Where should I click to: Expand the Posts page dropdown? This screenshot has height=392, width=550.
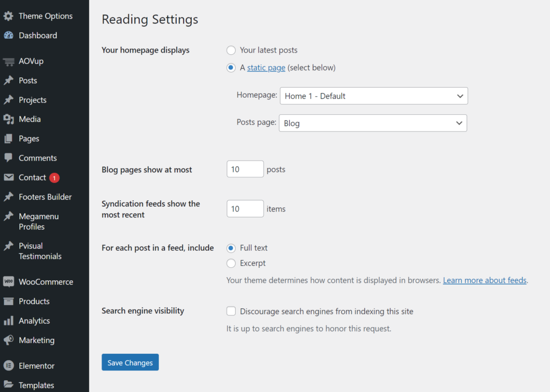click(x=373, y=123)
